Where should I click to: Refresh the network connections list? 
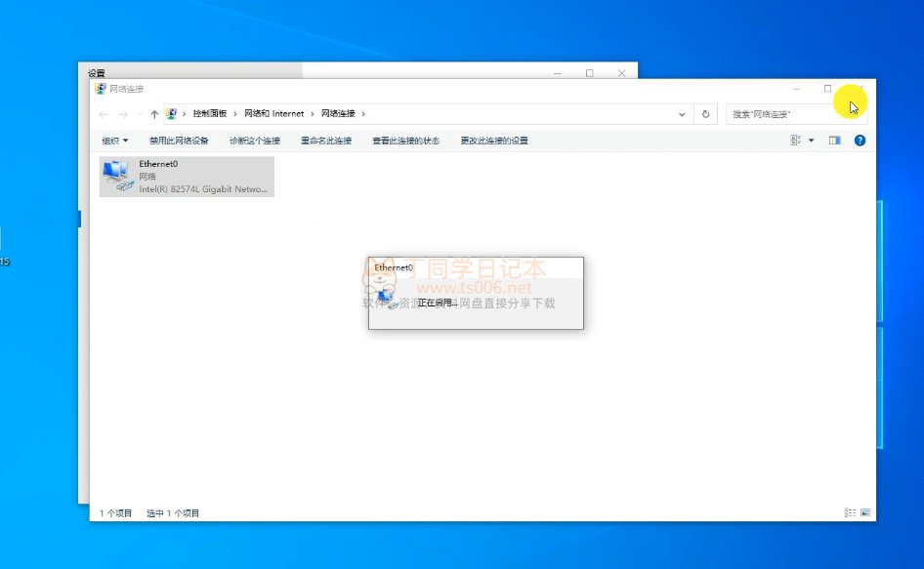[705, 114]
